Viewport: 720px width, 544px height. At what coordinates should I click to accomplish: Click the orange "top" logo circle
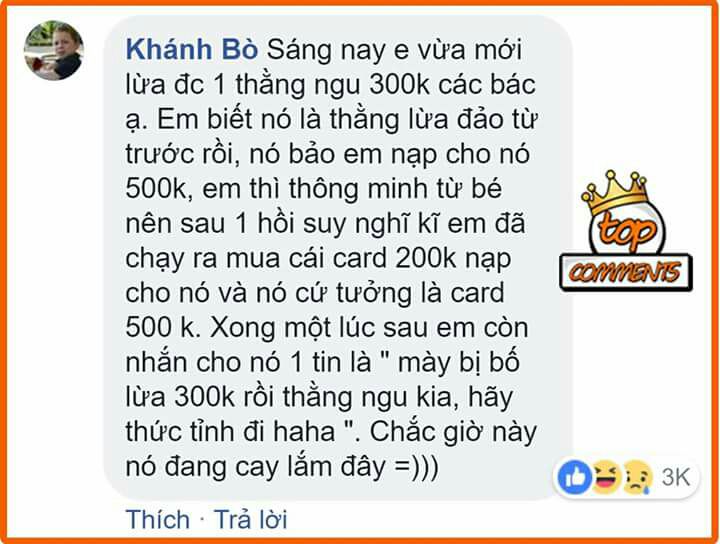[x=627, y=231]
